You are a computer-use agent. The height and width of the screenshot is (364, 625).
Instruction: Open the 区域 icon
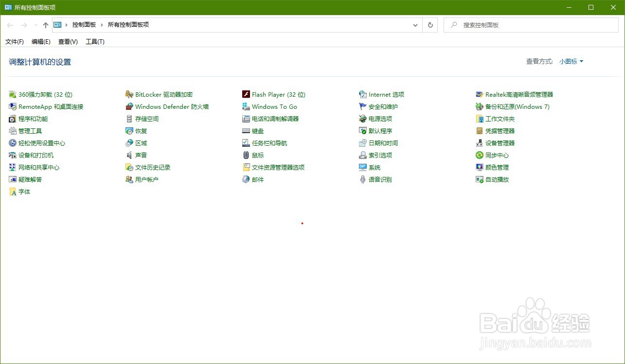129,143
